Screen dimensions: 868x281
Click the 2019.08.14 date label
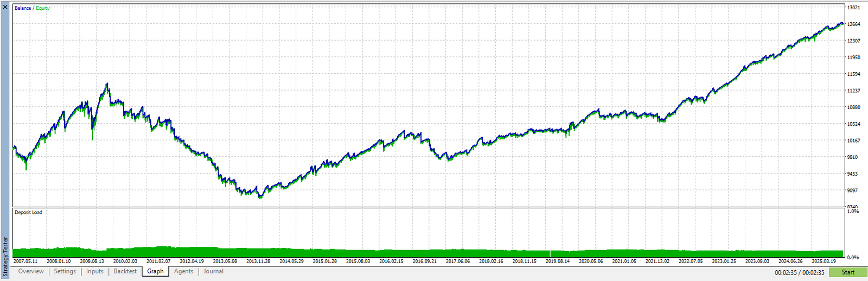(558, 261)
